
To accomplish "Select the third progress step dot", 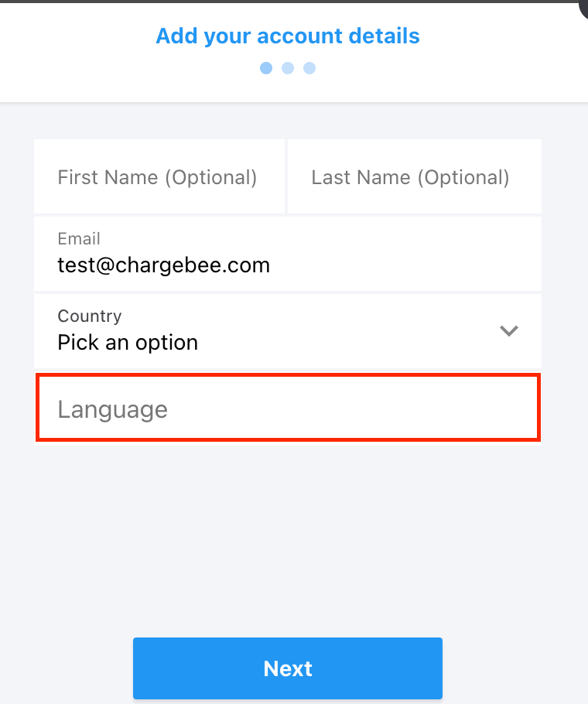I will coord(309,68).
